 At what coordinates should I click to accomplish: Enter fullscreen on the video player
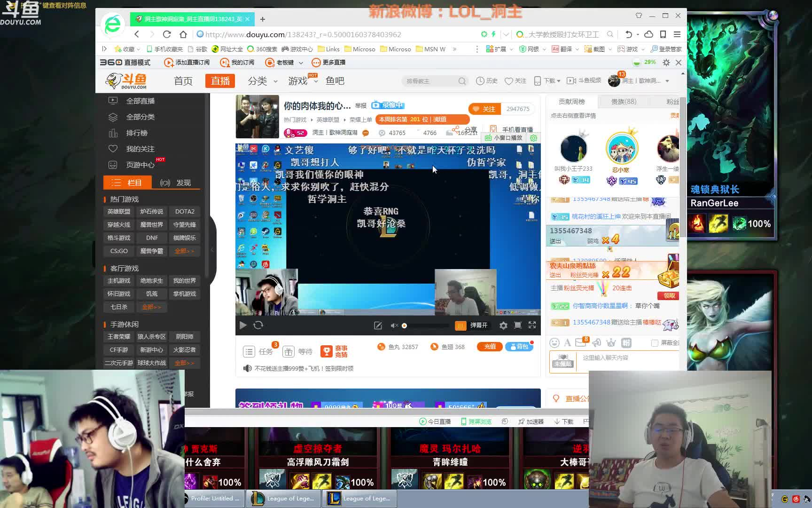(x=532, y=325)
